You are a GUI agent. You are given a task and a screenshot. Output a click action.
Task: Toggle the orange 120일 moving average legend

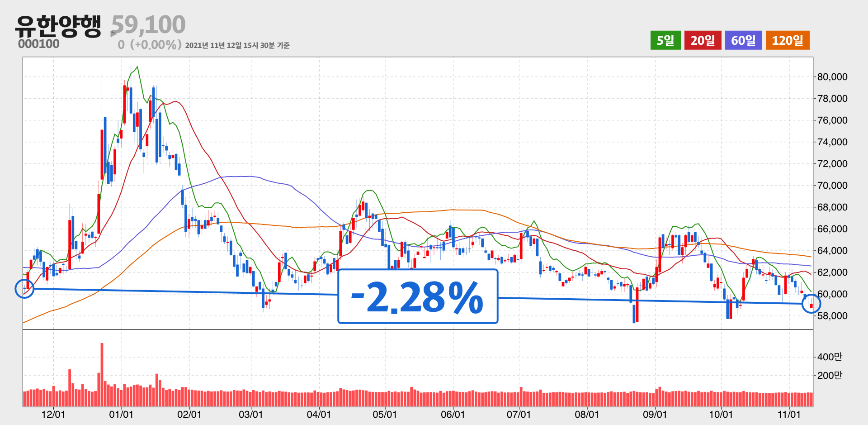pos(788,40)
